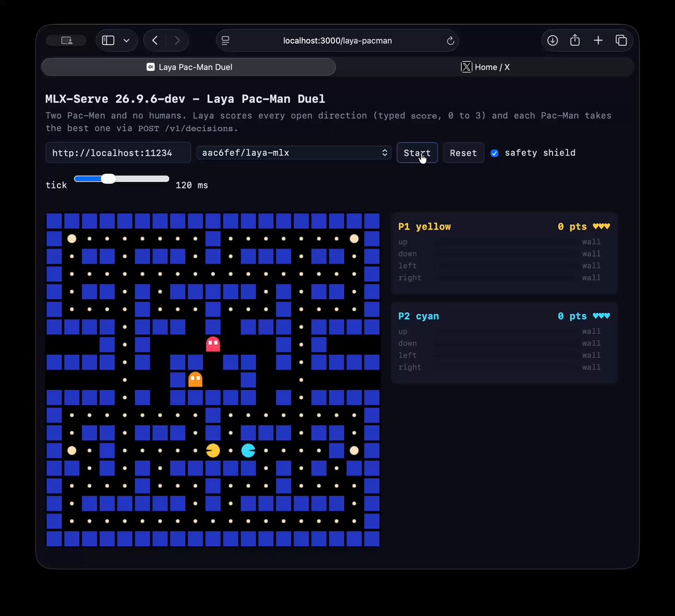Click the Share icon in Safari toolbar
This screenshot has height=616, width=675.
point(575,41)
